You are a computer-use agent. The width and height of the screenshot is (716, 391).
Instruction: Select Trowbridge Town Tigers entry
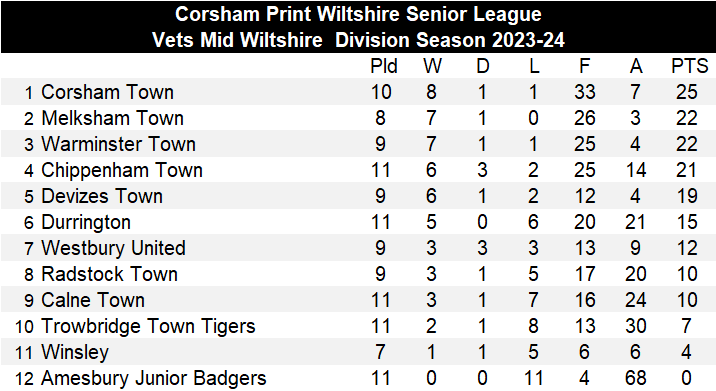coord(148,327)
